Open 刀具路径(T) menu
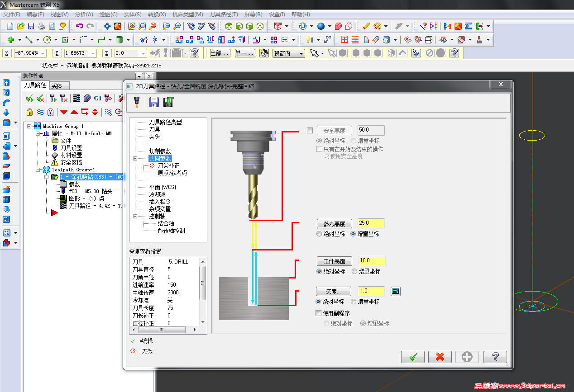The width and height of the screenshot is (574, 392). 224,14
